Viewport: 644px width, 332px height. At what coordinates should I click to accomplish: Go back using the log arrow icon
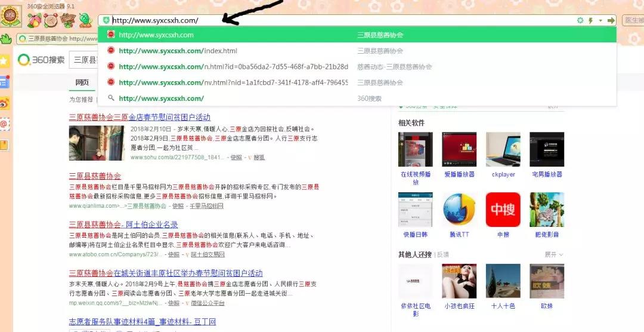[51, 20]
